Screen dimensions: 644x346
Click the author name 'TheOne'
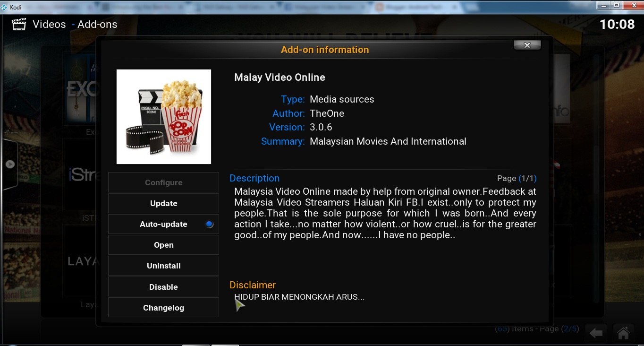point(327,113)
